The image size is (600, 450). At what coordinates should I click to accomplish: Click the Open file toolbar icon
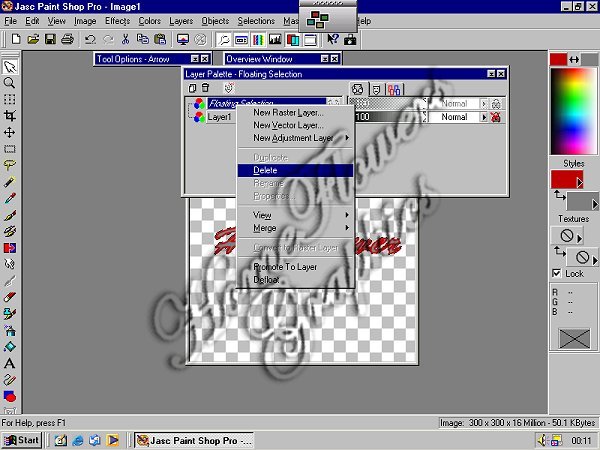33,39
